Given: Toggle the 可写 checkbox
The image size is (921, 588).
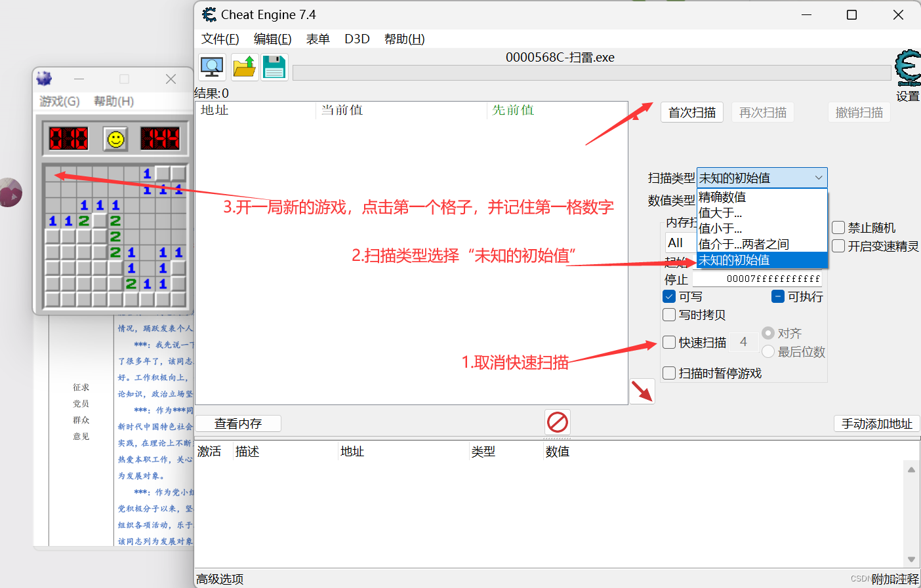Looking at the screenshot, I should click(x=669, y=296).
